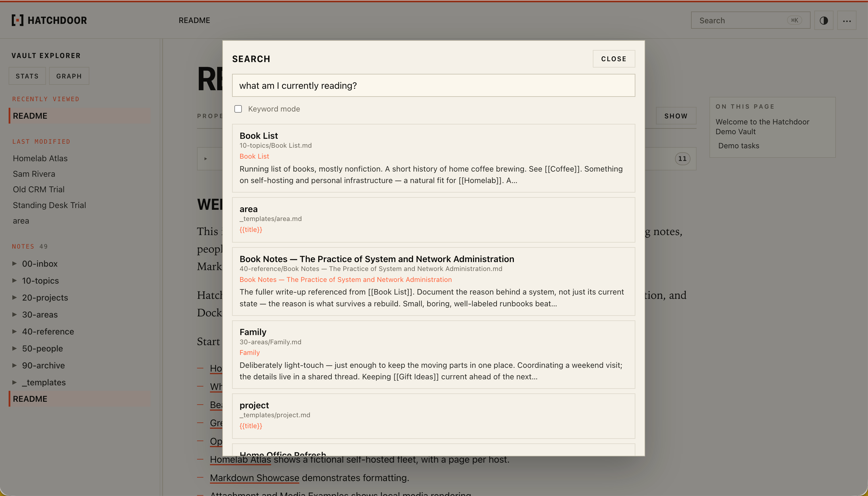Expand the 30-areas folder
The height and width of the screenshot is (496, 868).
coord(14,314)
